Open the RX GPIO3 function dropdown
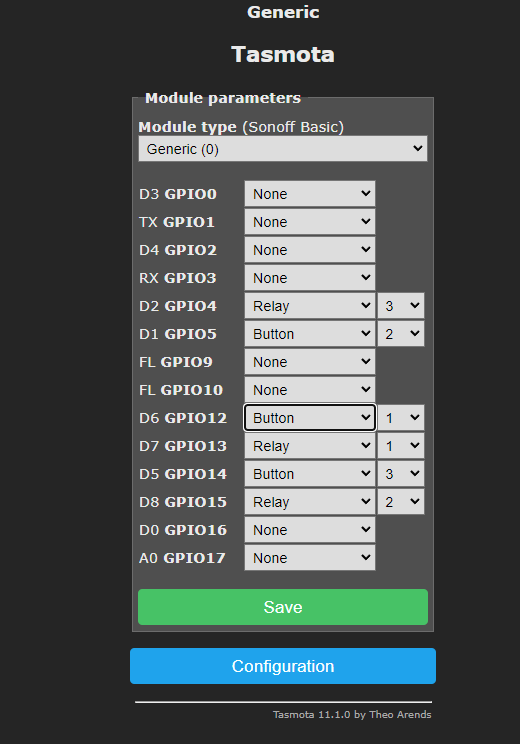 [x=310, y=278]
